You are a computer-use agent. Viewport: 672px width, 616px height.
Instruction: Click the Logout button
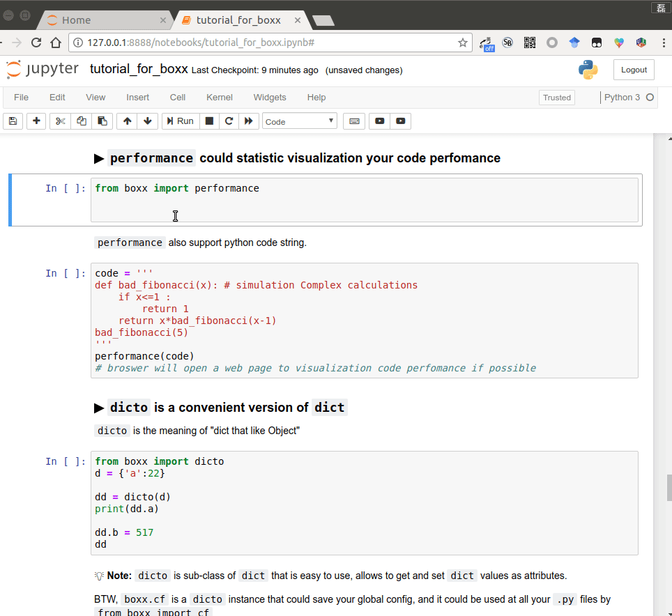[634, 70]
